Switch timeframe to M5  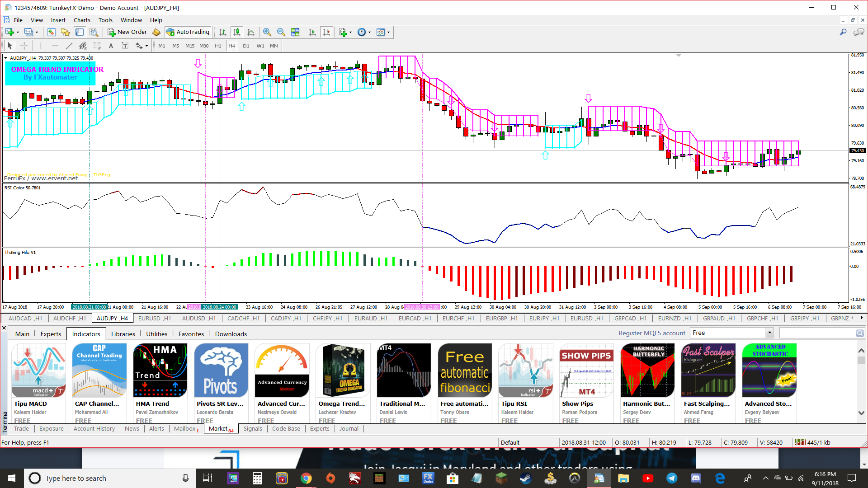pyautogui.click(x=175, y=46)
